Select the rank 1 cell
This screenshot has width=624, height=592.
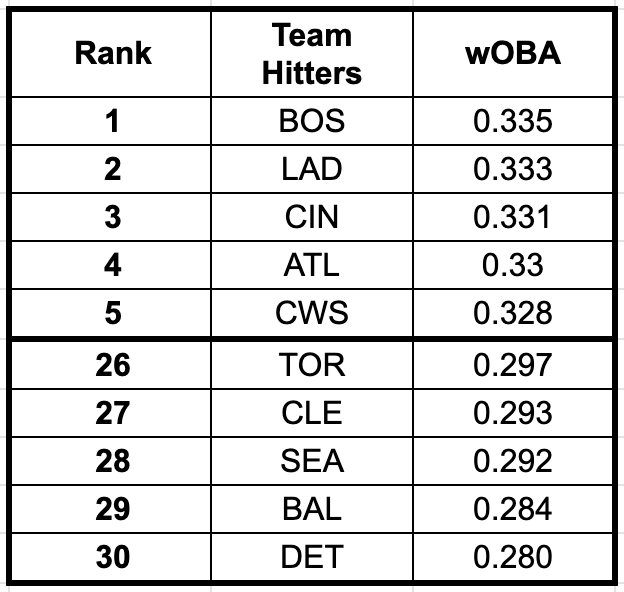coord(112,122)
